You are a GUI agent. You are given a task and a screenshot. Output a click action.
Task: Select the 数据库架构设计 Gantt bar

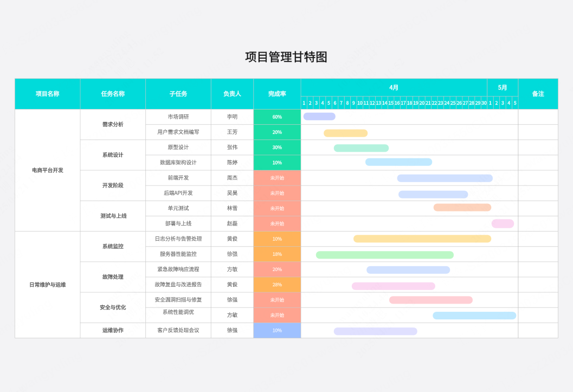[x=398, y=162]
